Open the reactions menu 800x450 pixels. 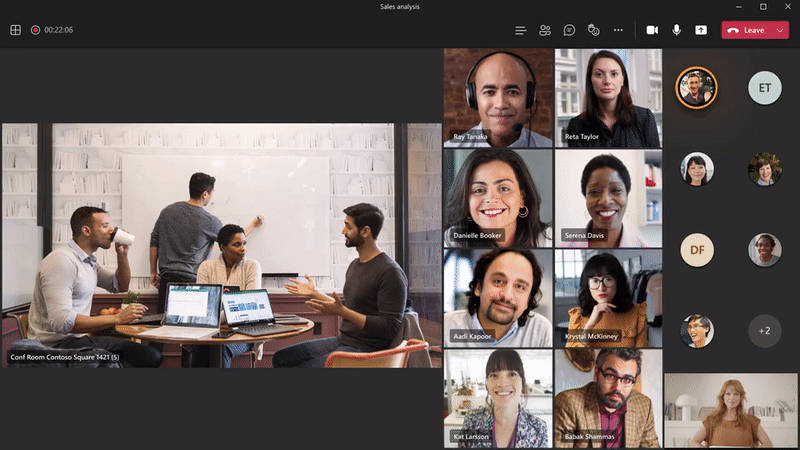click(593, 31)
